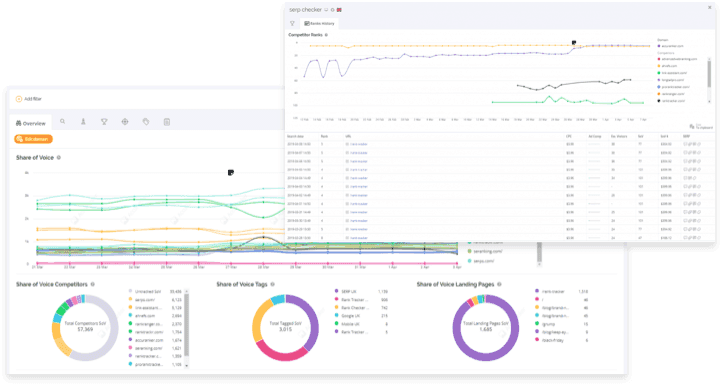Viewport: 722px width, 385px height.
Task: Toggle longtailpro.com in Competitor Ranks legend
Action: (671, 80)
